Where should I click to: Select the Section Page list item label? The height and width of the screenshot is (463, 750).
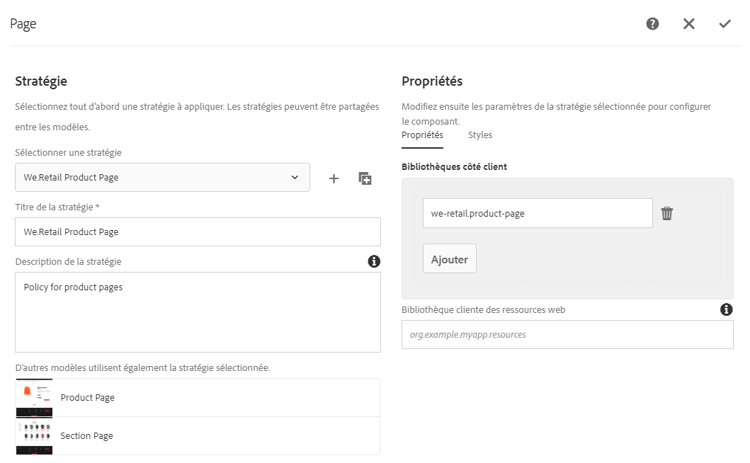(87, 436)
